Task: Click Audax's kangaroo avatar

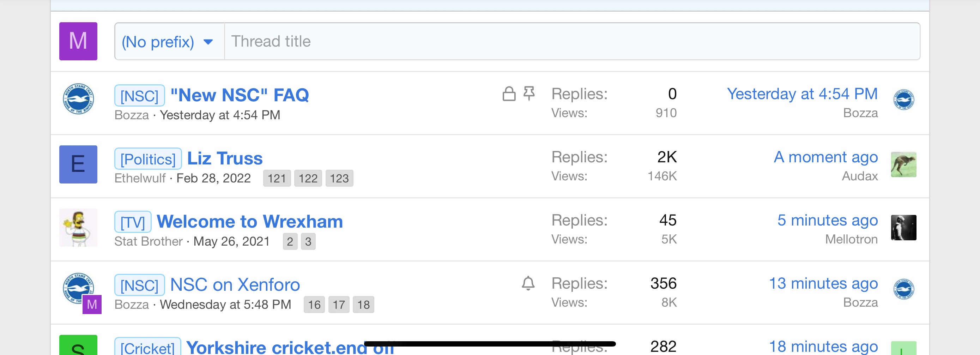Action: click(903, 164)
